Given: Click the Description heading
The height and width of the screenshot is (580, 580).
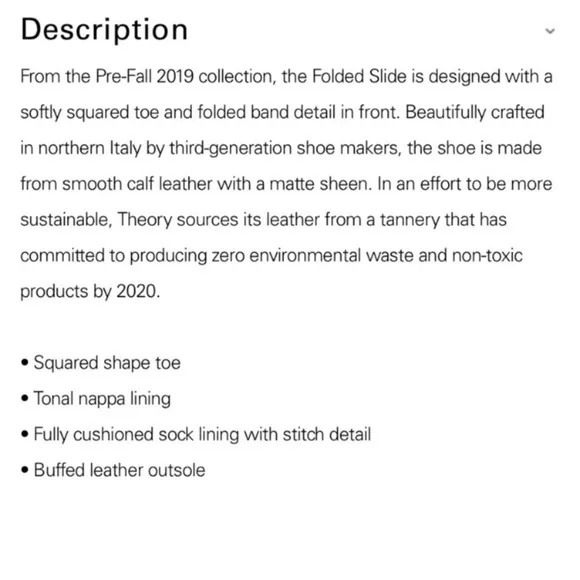Looking at the screenshot, I should click(x=104, y=30).
